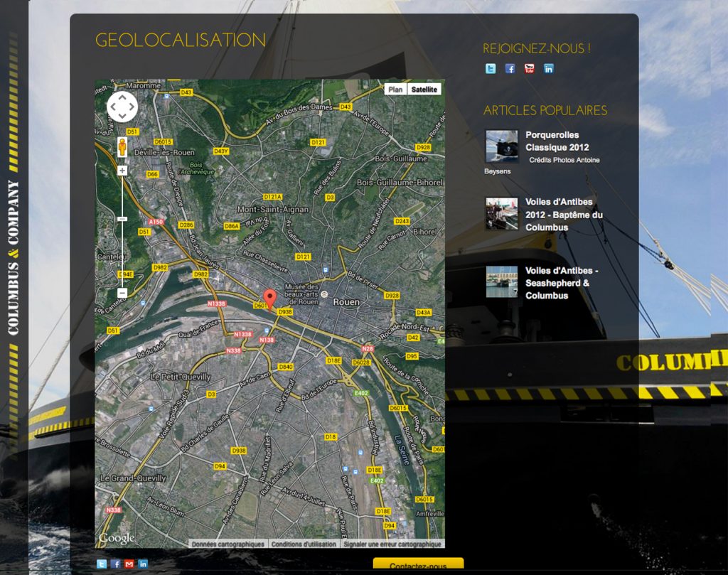Click the Bois-Guillaume-Bihorel map label
Image resolution: width=728 pixels, height=575 pixels.
point(400,183)
